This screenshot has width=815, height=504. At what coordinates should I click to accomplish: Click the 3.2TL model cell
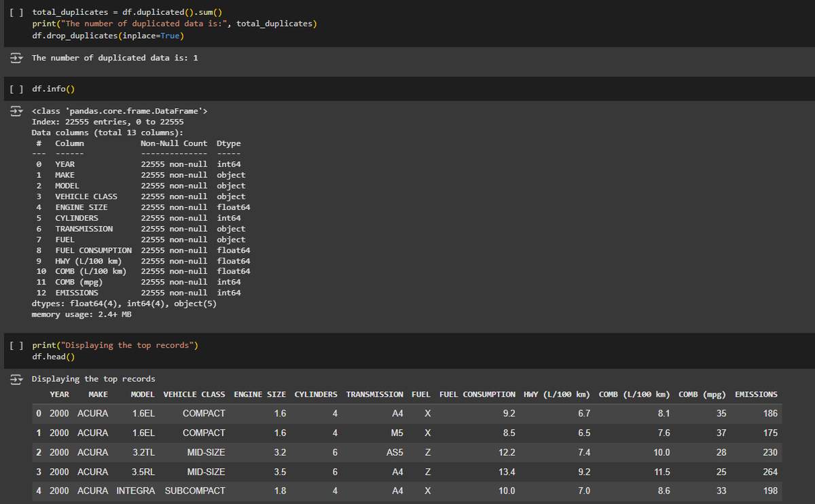coord(143,452)
